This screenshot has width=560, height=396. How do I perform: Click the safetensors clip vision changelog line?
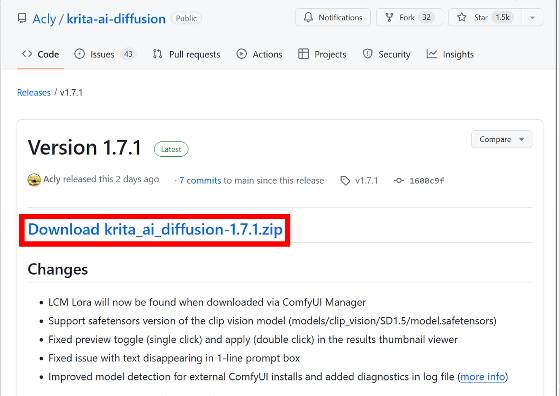coord(272,321)
